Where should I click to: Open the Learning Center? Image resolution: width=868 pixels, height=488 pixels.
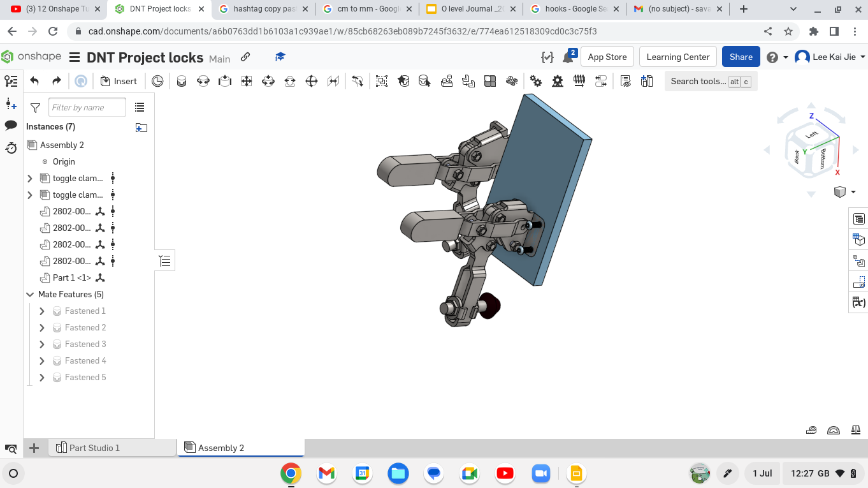[677, 57]
